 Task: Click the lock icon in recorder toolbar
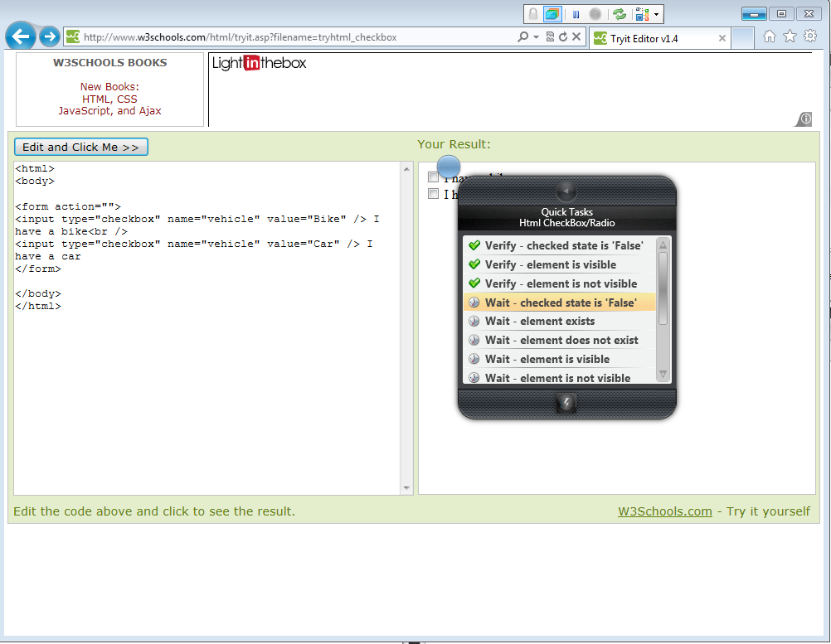(x=533, y=14)
